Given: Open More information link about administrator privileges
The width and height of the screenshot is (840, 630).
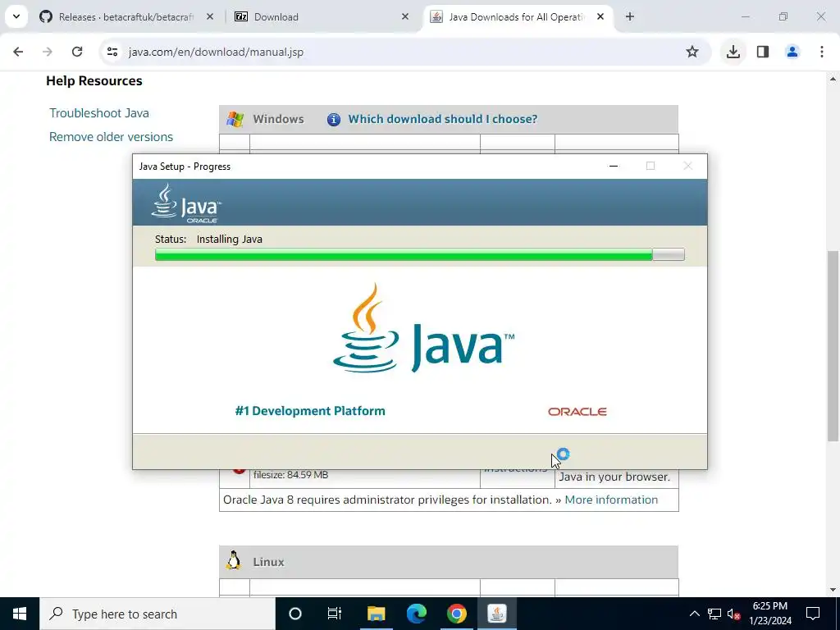Looking at the screenshot, I should coord(611,500).
